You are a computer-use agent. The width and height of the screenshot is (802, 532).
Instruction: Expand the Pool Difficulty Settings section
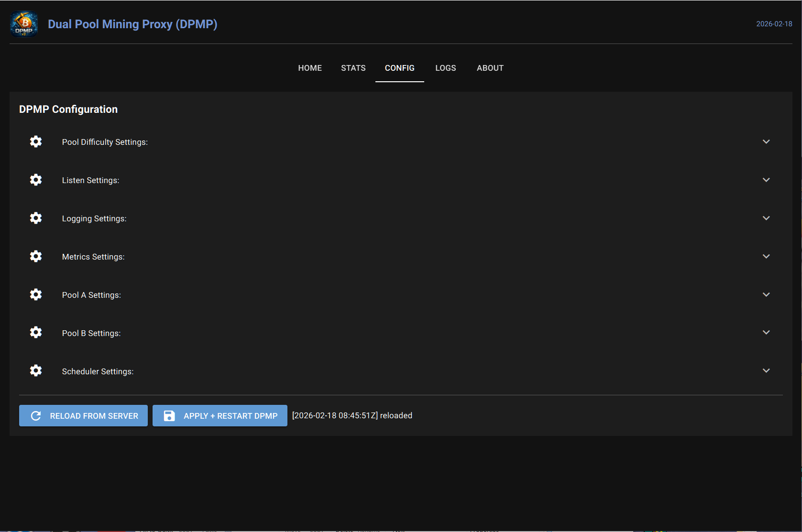click(x=766, y=141)
